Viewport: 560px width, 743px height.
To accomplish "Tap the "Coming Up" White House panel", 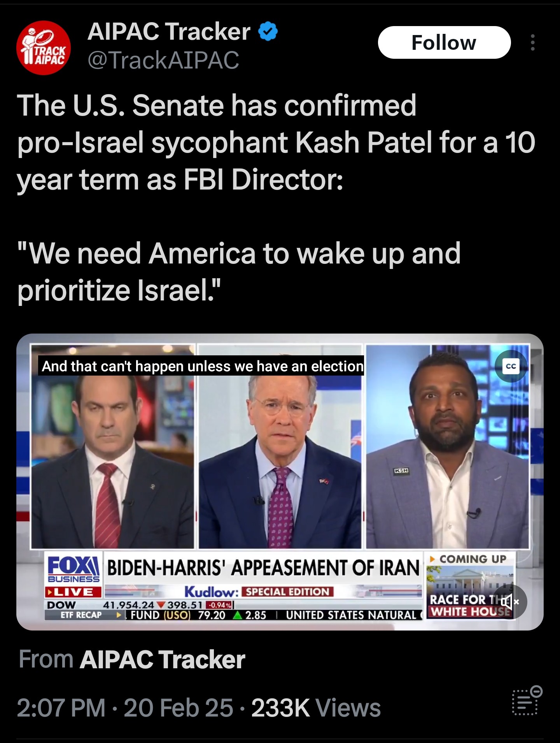I will click(471, 585).
